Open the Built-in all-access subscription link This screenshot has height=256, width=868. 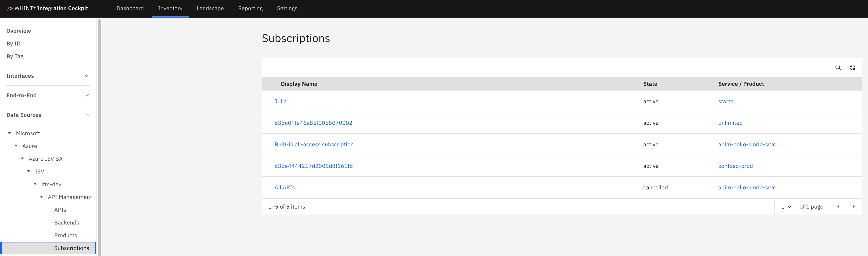pyautogui.click(x=314, y=145)
